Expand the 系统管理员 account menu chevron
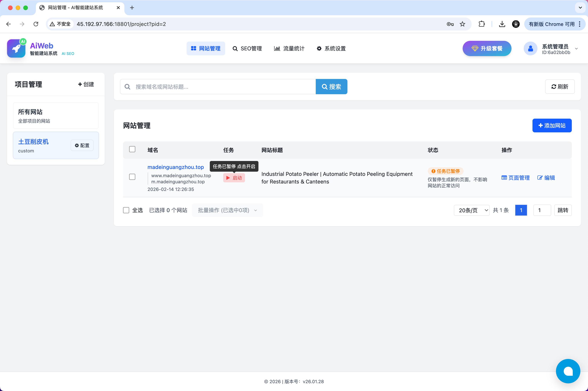This screenshot has width=588, height=391. 576,49
